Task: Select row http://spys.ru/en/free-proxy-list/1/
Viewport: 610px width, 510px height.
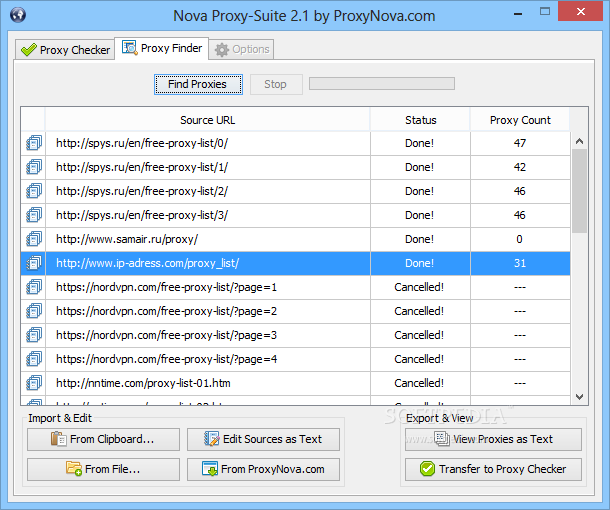Action: coord(296,167)
